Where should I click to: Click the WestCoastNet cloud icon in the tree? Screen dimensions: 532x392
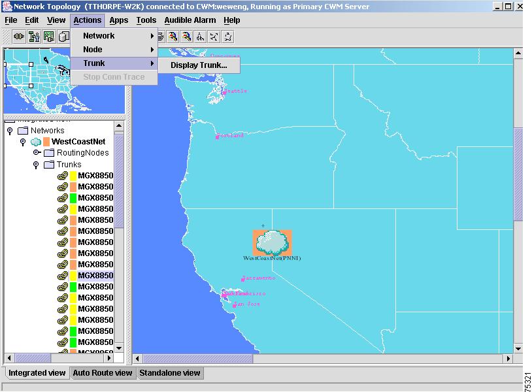pos(36,142)
